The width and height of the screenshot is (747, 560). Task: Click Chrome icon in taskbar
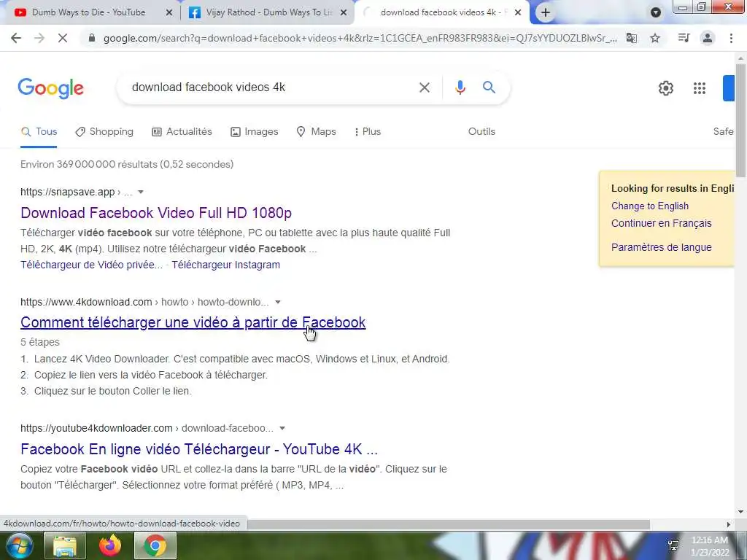pyautogui.click(x=155, y=545)
